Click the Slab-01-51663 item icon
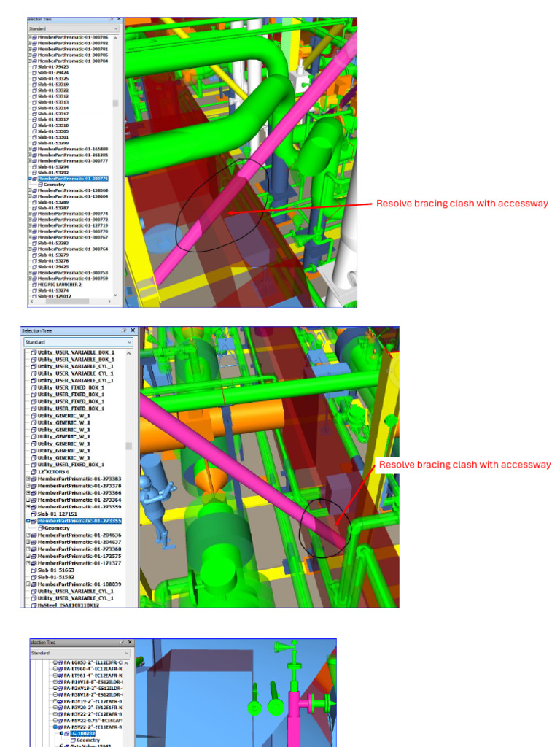560x747 pixels. pos(34,570)
